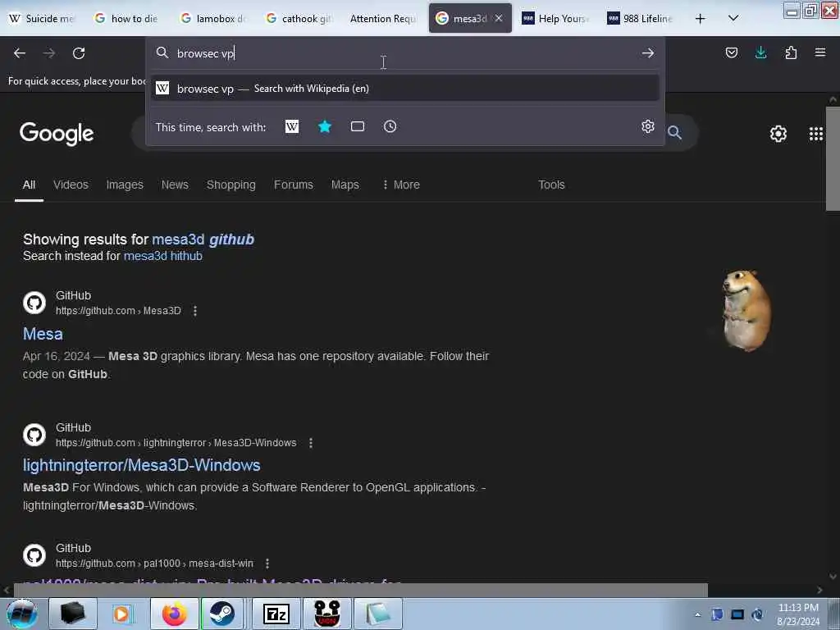Click the mesa3d github corrected link
Image resolution: width=840 pixels, height=630 pixels.
(203, 240)
